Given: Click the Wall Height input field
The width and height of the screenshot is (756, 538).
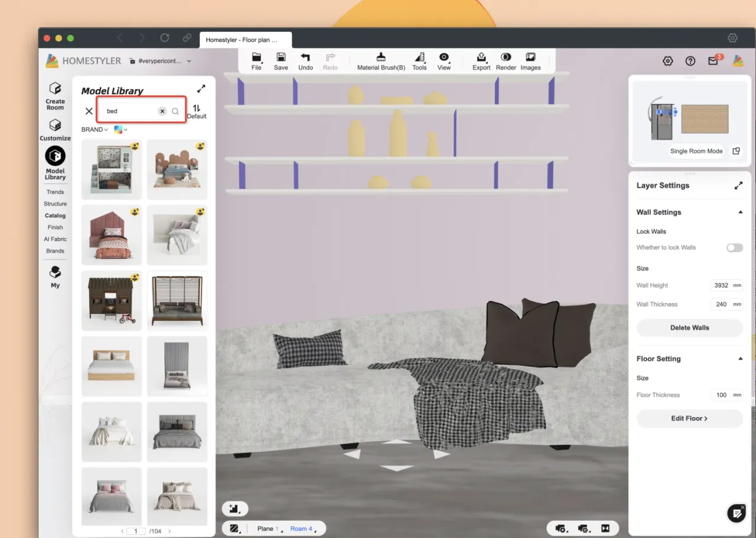Looking at the screenshot, I should 721,285.
